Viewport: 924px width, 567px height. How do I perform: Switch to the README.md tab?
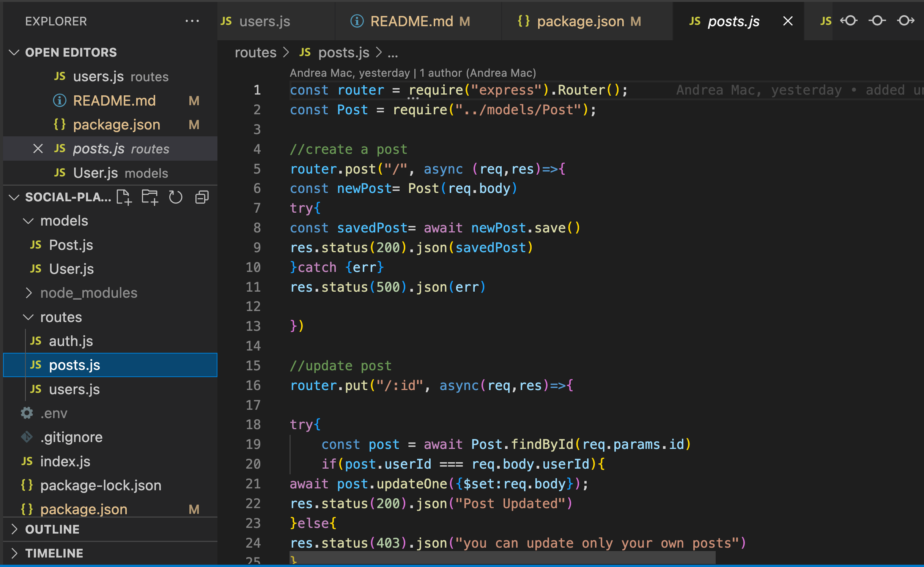point(411,21)
